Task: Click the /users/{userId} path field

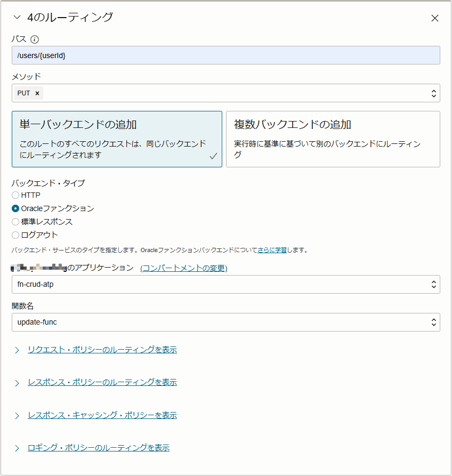Action: pyautogui.click(x=225, y=55)
